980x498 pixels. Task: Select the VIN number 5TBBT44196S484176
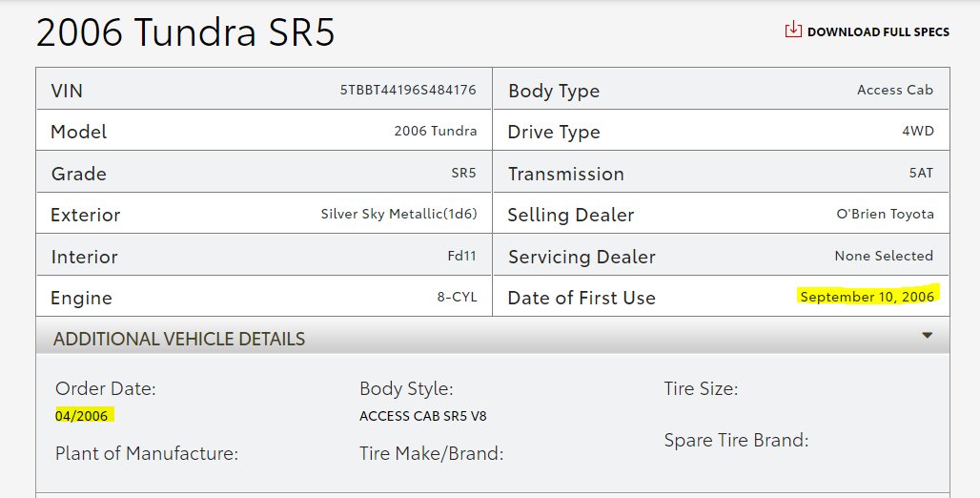[x=408, y=91]
